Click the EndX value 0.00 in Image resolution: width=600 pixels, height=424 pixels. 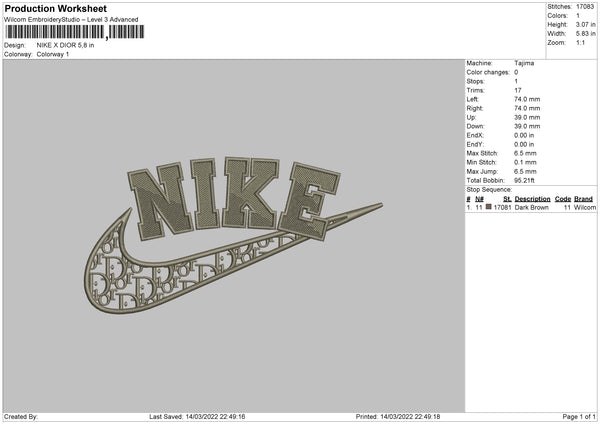(x=524, y=135)
